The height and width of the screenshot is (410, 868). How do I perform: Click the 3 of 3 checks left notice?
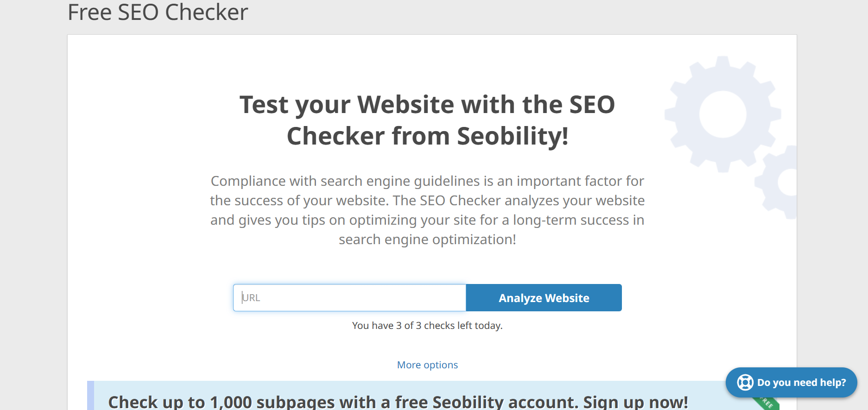point(427,325)
